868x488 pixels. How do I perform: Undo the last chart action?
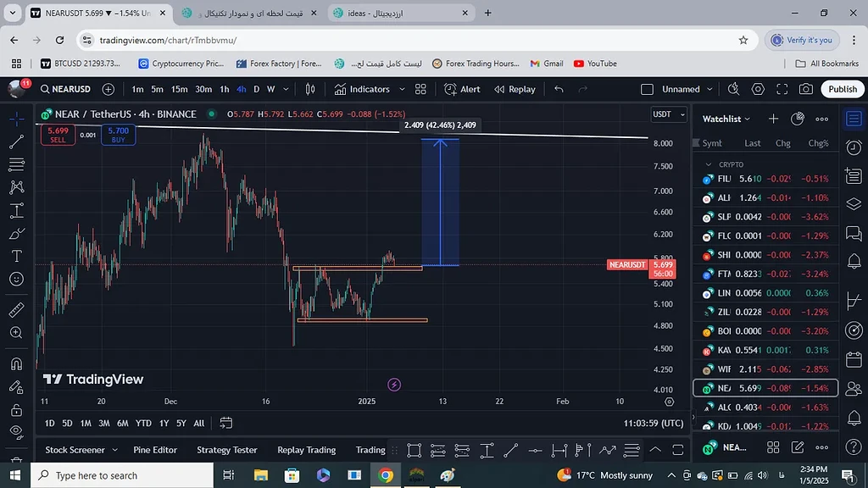pos(559,89)
